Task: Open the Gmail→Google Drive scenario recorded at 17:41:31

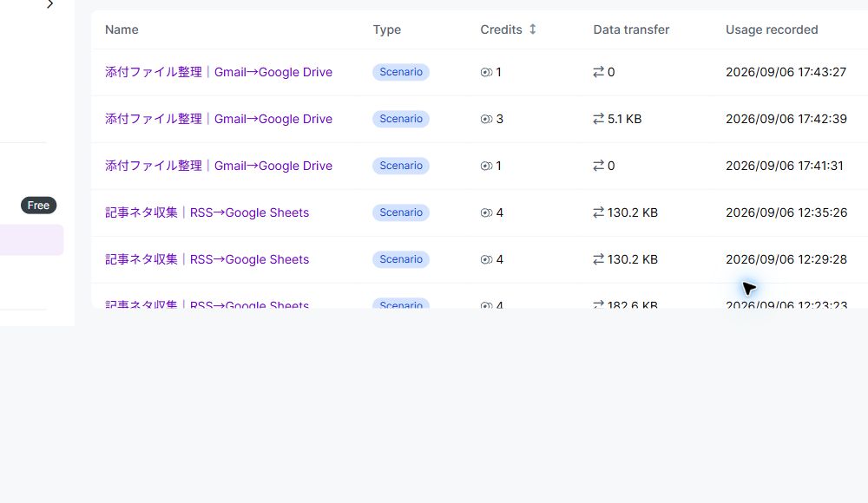Action: coord(219,166)
